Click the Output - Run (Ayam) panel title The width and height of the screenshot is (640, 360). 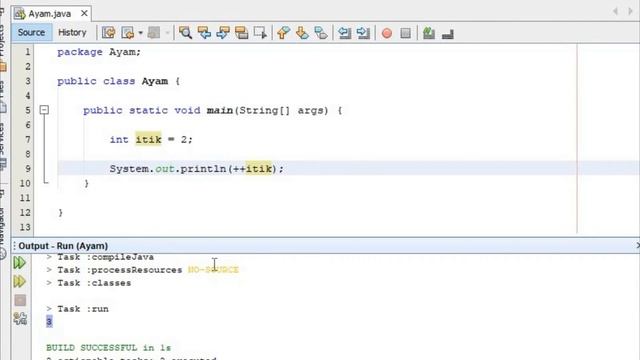click(x=63, y=246)
